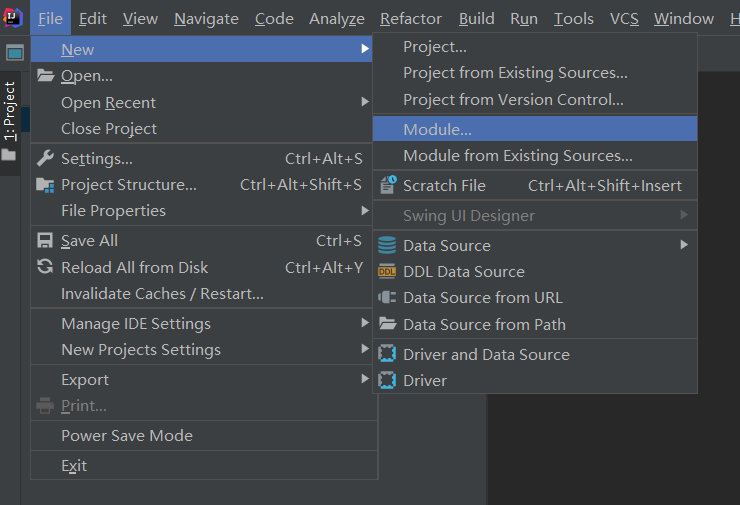
Task: Click the Reload All from Disk icon
Action: point(45,267)
